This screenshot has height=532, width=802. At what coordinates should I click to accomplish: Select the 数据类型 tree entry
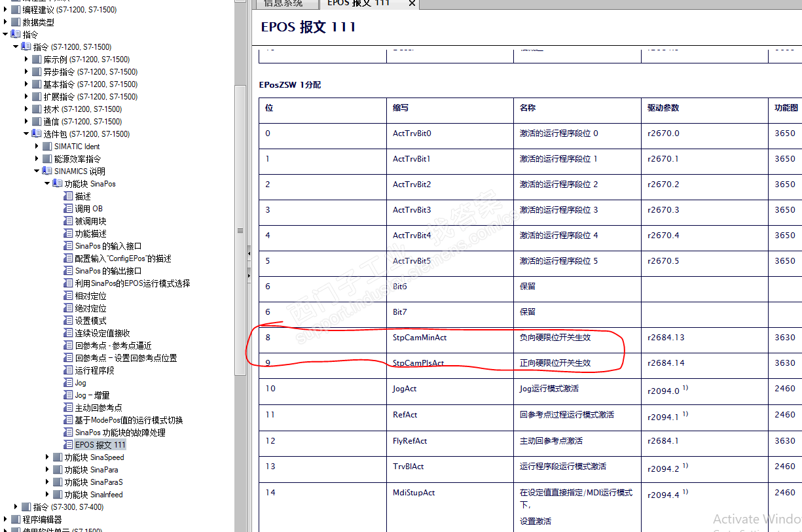(x=39, y=22)
